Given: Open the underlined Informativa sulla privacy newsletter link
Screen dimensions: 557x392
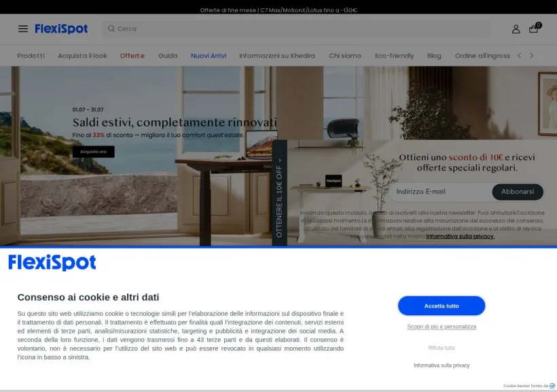Looking at the screenshot, I should coord(460,236).
